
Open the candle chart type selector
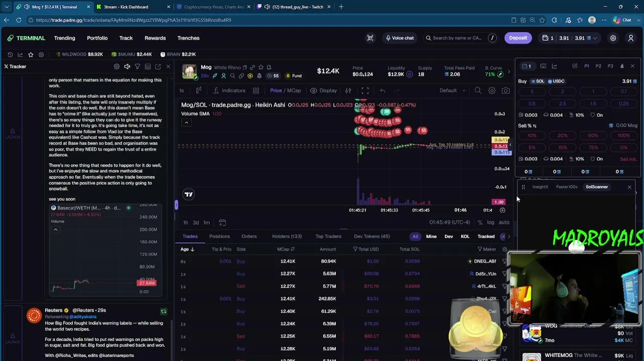[199, 90]
